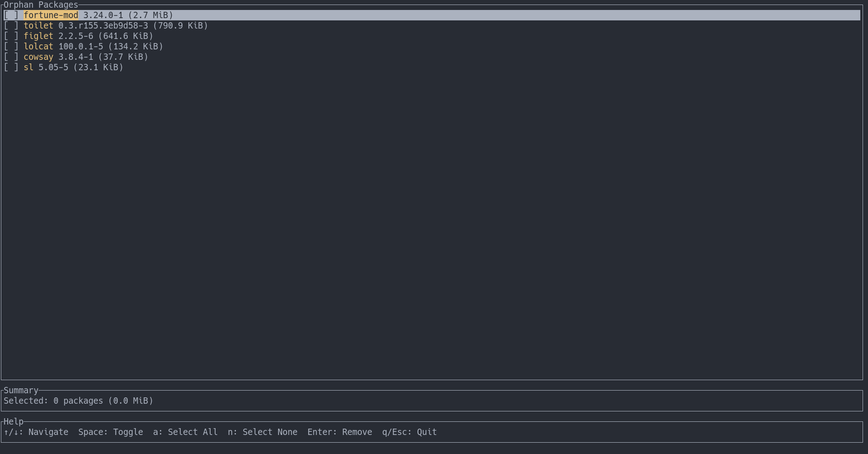The height and width of the screenshot is (454, 868).
Task: Click the n: Select None hint
Action: [x=263, y=432]
